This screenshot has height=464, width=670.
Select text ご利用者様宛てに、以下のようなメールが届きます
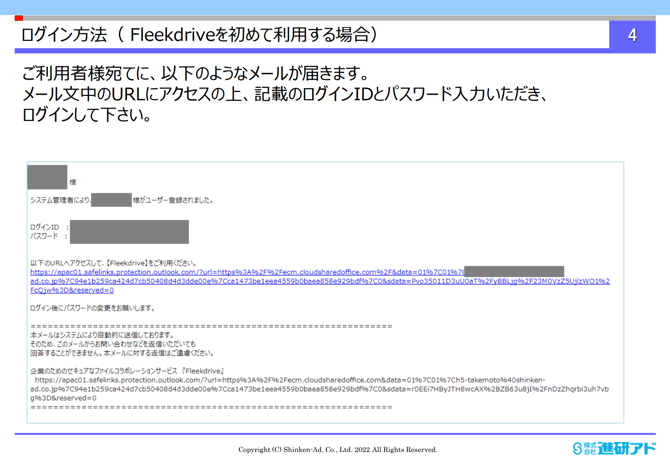click(196, 74)
